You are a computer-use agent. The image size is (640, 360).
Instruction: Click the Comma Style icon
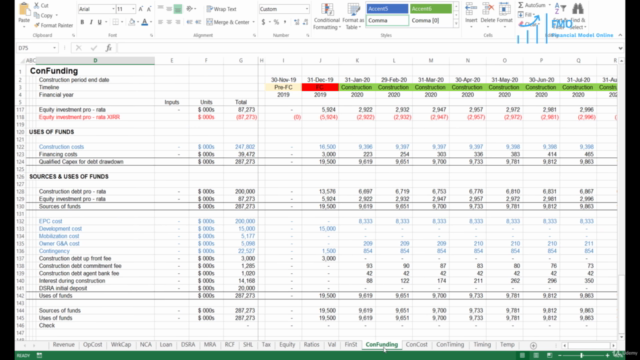(285, 22)
